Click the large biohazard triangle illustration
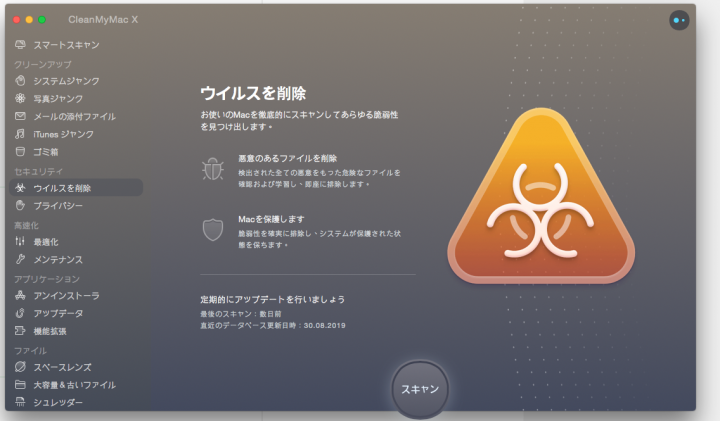Viewport: 720px width, 421px height. 541,197
